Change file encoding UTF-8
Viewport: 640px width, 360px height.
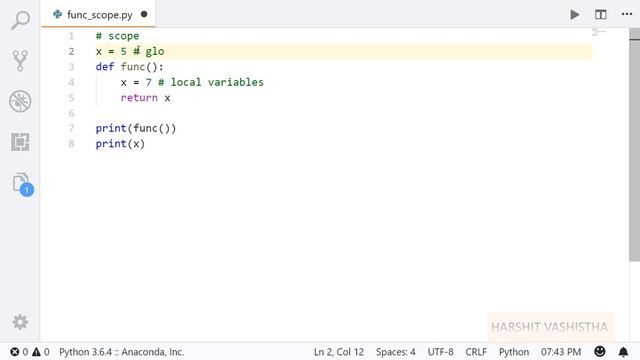click(440, 352)
